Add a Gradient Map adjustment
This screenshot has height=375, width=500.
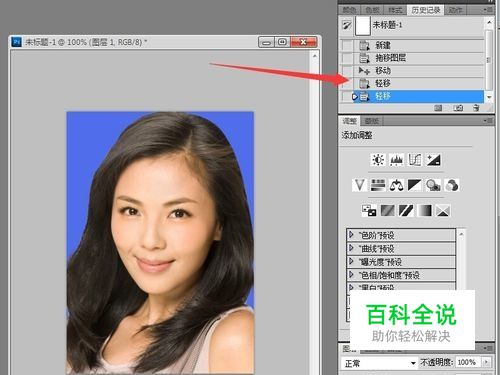(x=425, y=211)
